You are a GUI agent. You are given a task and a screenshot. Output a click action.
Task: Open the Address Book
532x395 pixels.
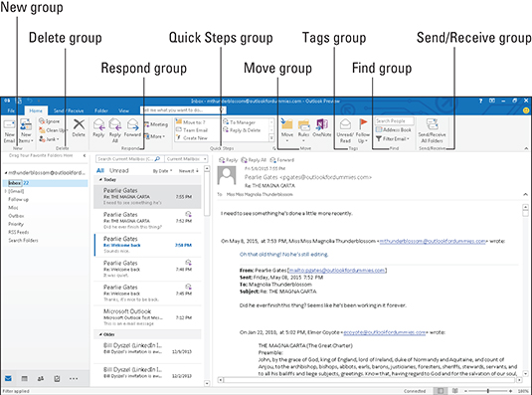[x=394, y=129]
